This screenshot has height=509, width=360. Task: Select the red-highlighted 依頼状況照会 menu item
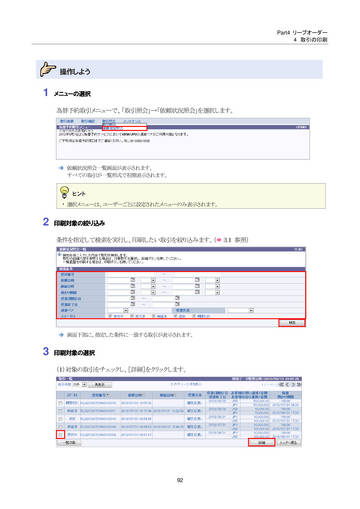[x=124, y=128]
